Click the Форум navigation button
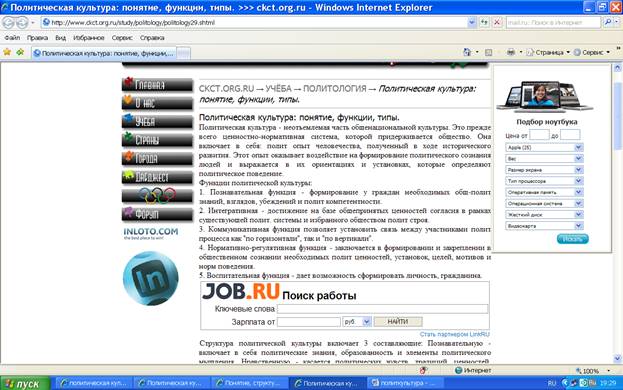The image size is (623, 390). [157, 214]
